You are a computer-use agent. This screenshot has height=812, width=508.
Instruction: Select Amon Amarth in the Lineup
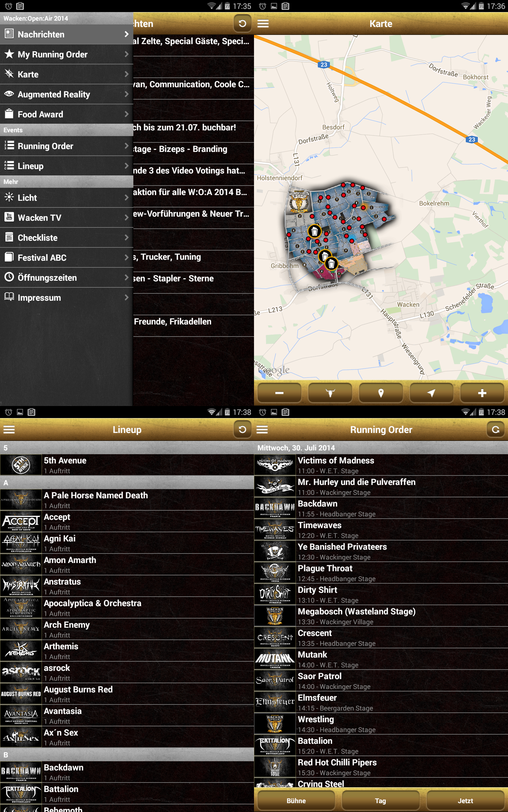(127, 564)
